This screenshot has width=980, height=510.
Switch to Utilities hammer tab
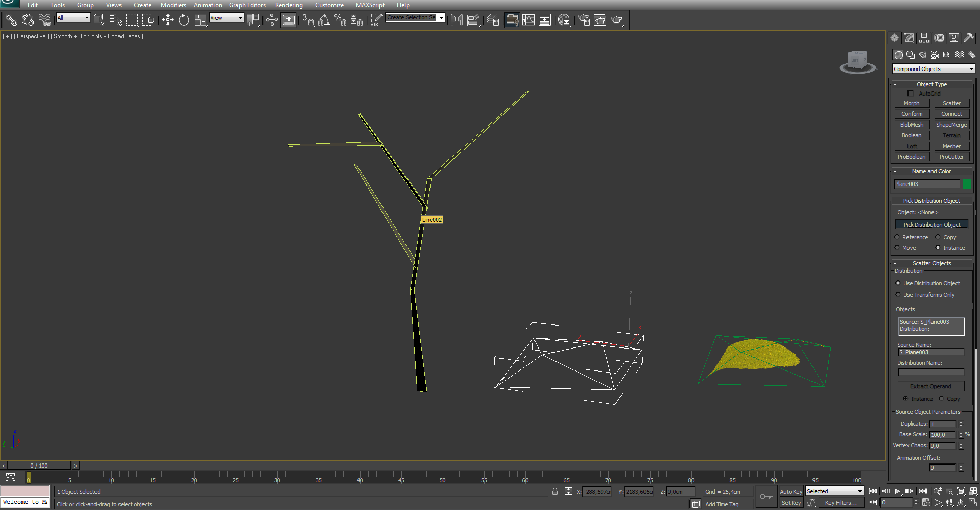[969, 38]
